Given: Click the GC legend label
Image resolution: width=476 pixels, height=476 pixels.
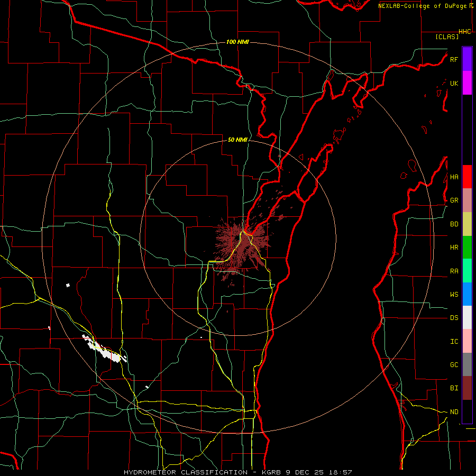Looking at the screenshot, I should pyautogui.click(x=454, y=365).
